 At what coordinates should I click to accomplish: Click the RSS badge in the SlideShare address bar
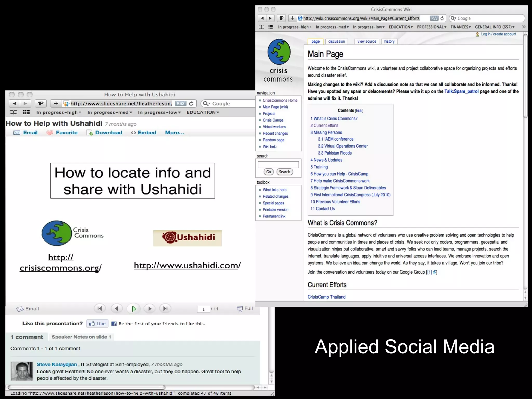[x=181, y=103]
